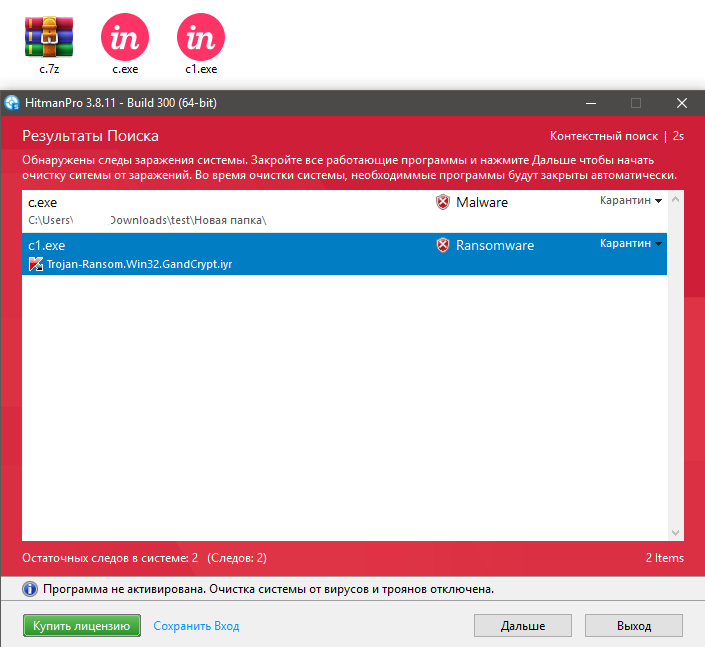Image resolution: width=705 pixels, height=647 pixels.
Task: Click the Ransomware shield icon for c1.exe
Action: click(x=443, y=245)
